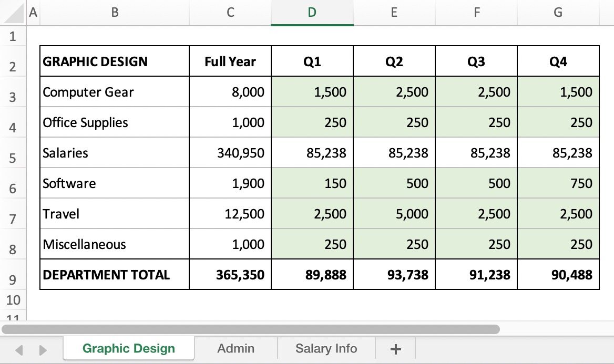
Task: Click Software Q2 value 500
Action: (394, 183)
